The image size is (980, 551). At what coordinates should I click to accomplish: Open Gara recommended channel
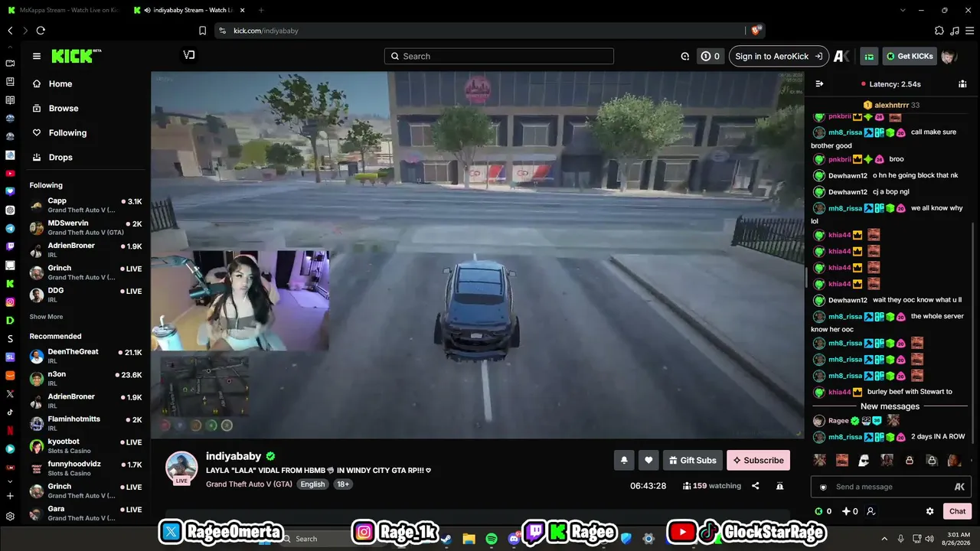pyautogui.click(x=86, y=513)
